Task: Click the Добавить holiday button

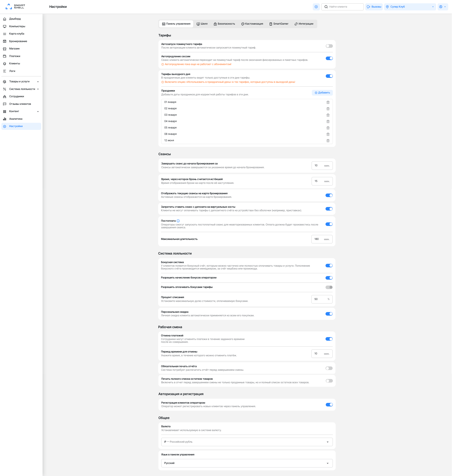Action: click(x=322, y=93)
